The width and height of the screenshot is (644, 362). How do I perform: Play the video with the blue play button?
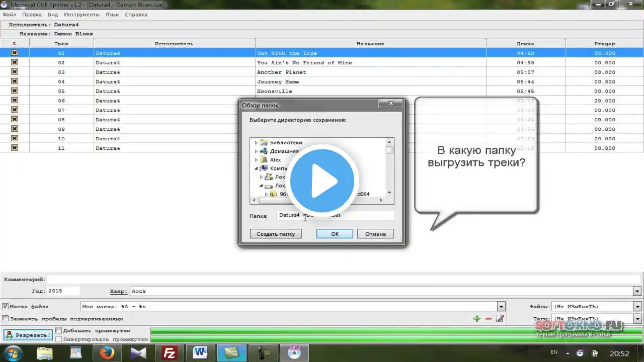tap(322, 180)
